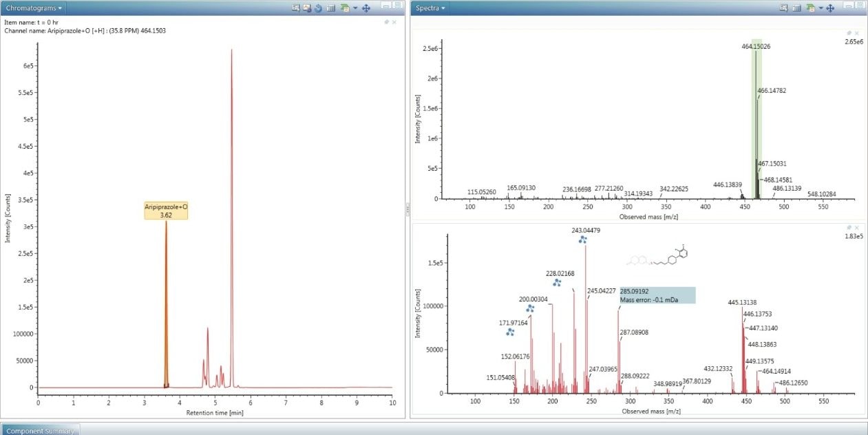
Task: Click the table grid icon in Spectra toolbar
Action: coord(796,8)
